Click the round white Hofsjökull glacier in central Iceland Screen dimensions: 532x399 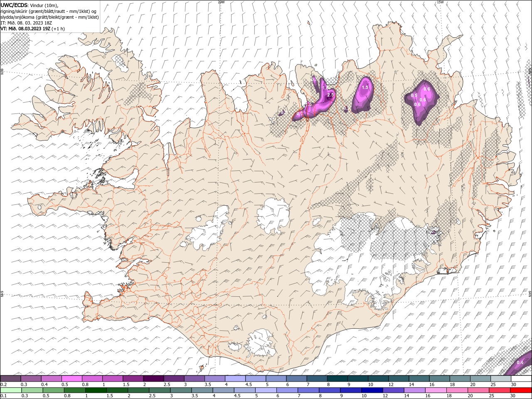[x=273, y=215]
